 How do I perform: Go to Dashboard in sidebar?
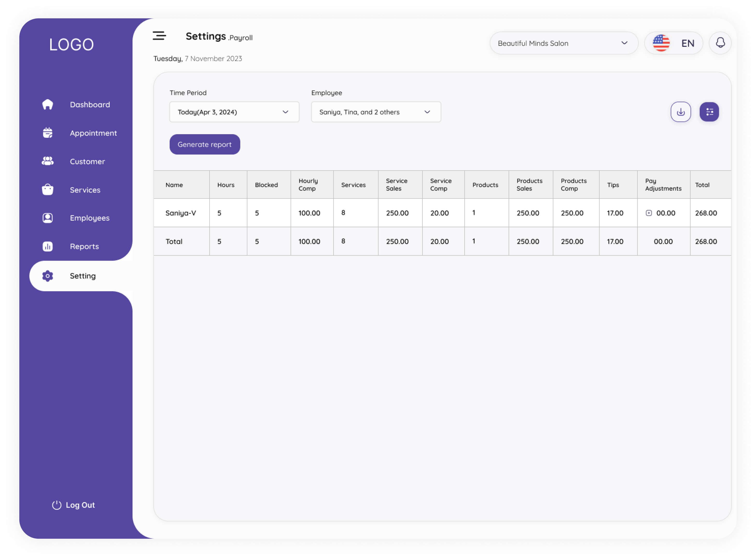90,105
